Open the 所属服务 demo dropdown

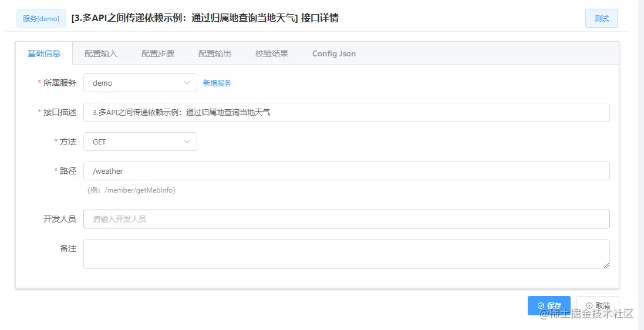[x=140, y=83]
